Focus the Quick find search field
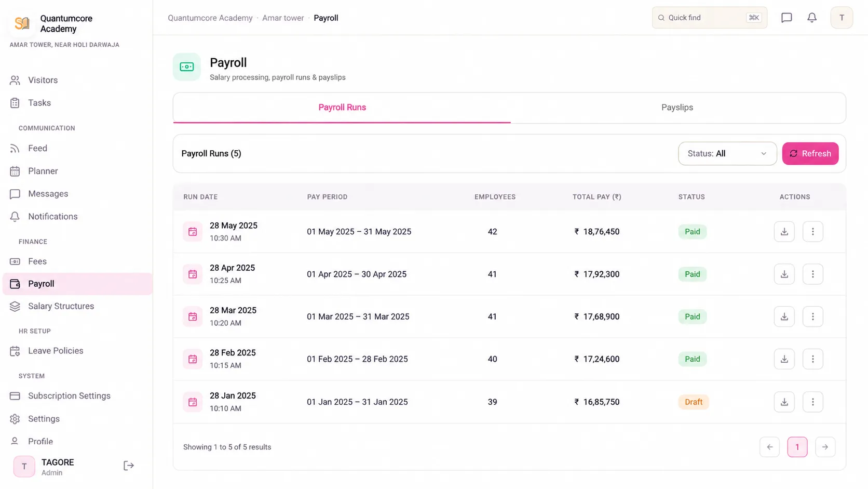The height and width of the screenshot is (489, 868). tap(709, 18)
